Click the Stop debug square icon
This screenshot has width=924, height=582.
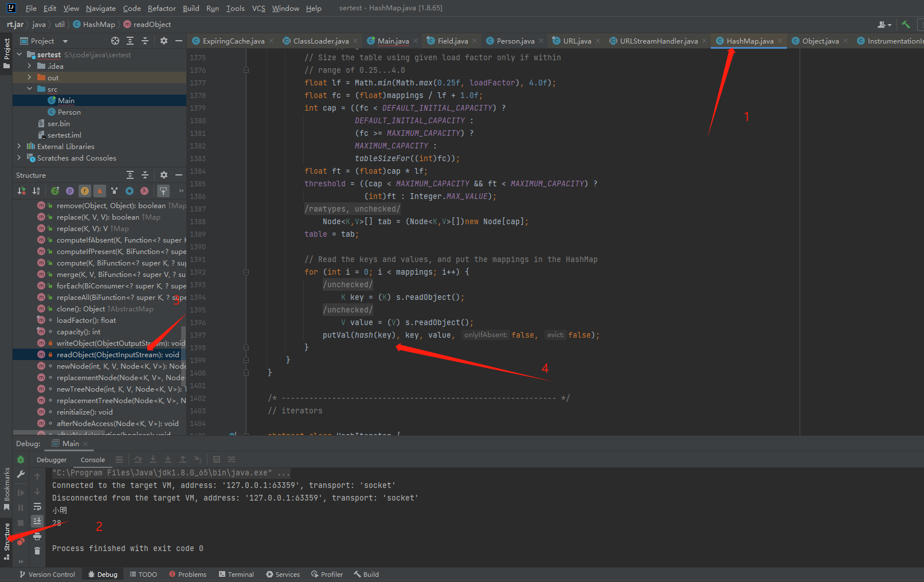pyautogui.click(x=21, y=522)
